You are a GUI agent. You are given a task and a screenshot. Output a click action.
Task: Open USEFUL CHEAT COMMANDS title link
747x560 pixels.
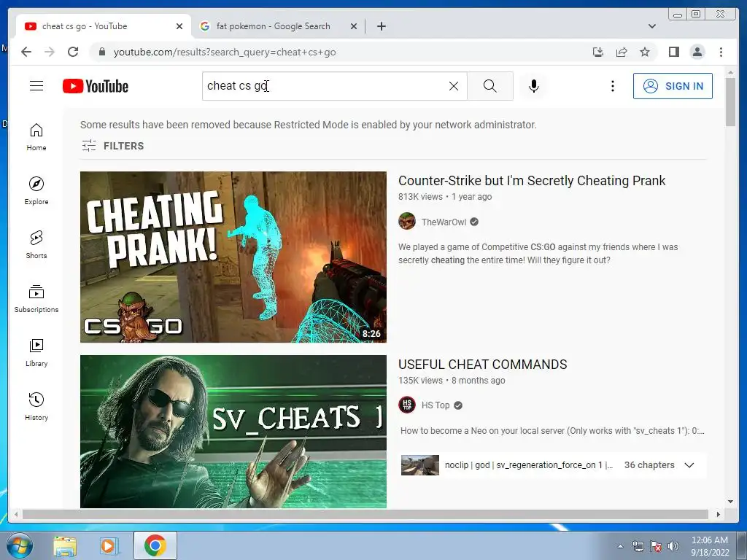[483, 365]
